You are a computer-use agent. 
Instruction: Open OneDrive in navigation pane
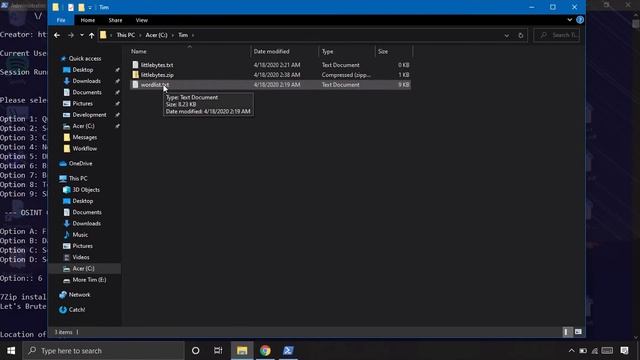[x=80, y=163]
